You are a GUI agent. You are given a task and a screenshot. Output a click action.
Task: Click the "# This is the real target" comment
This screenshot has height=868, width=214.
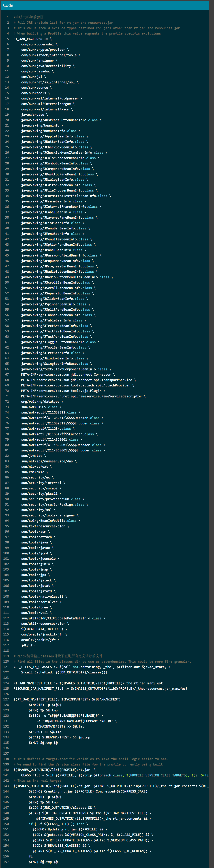37,780
